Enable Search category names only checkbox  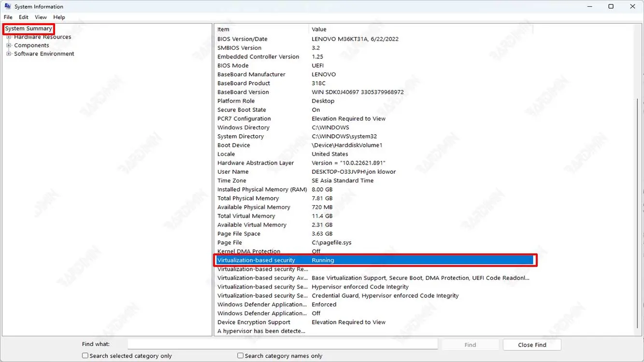241,356
